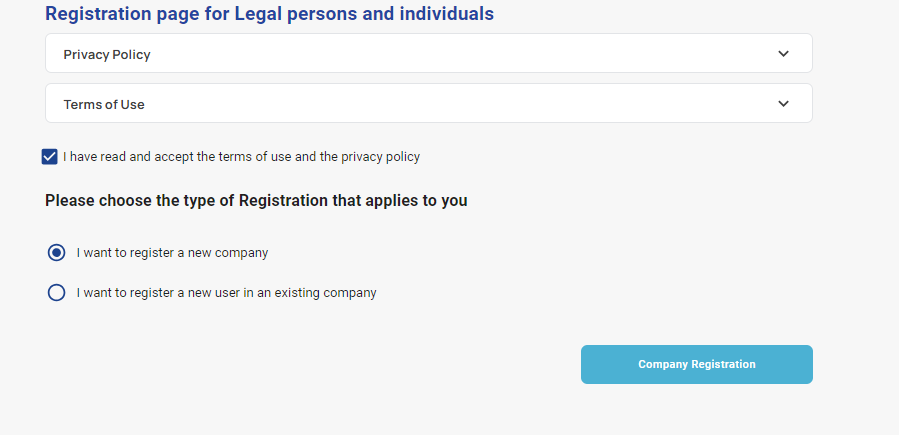The width and height of the screenshot is (899, 435).
Task: Click the checkmark icon inside the blue checkbox
Action: [x=50, y=157]
